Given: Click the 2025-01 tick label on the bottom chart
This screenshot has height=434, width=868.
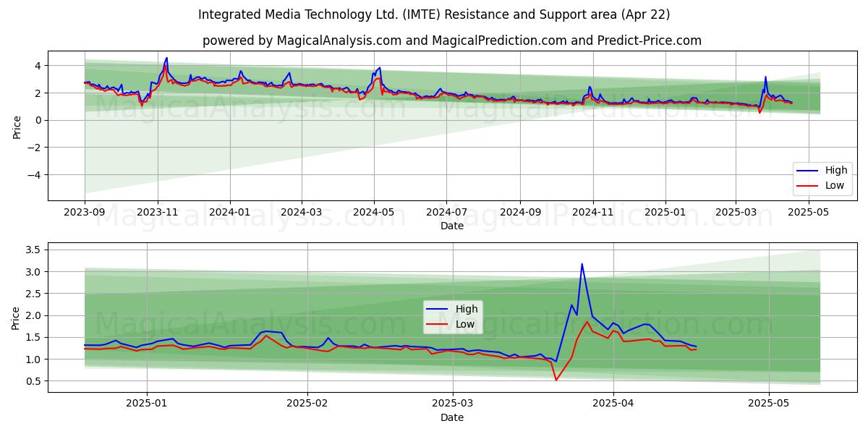Looking at the screenshot, I should point(148,404).
